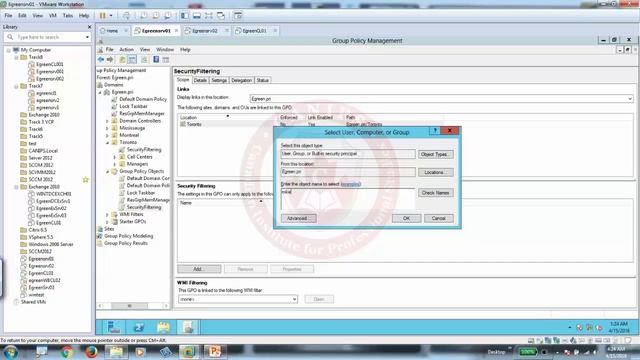Expand the Domain Controllers node
This screenshot has height=360, width=640.
107,121
